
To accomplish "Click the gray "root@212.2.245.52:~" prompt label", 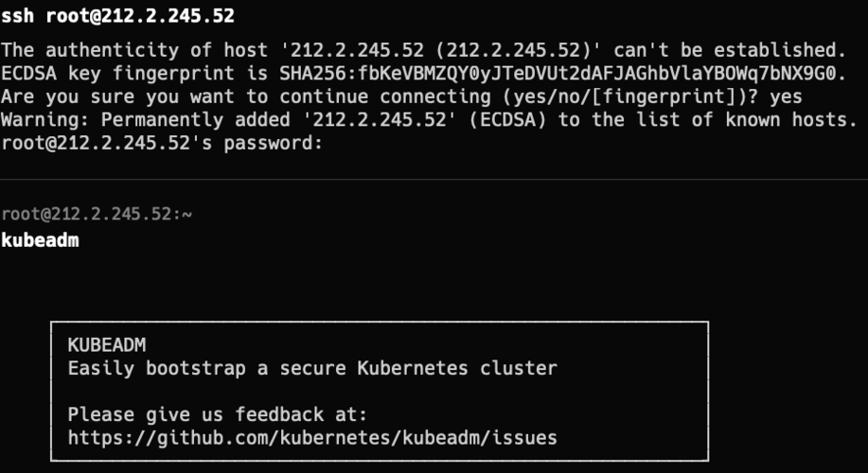I will click(x=97, y=215).
